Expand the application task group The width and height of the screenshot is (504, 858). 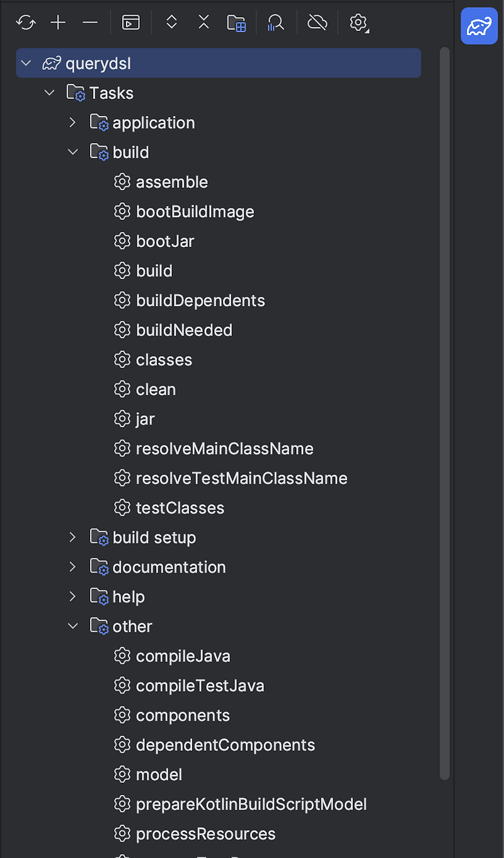(x=72, y=122)
